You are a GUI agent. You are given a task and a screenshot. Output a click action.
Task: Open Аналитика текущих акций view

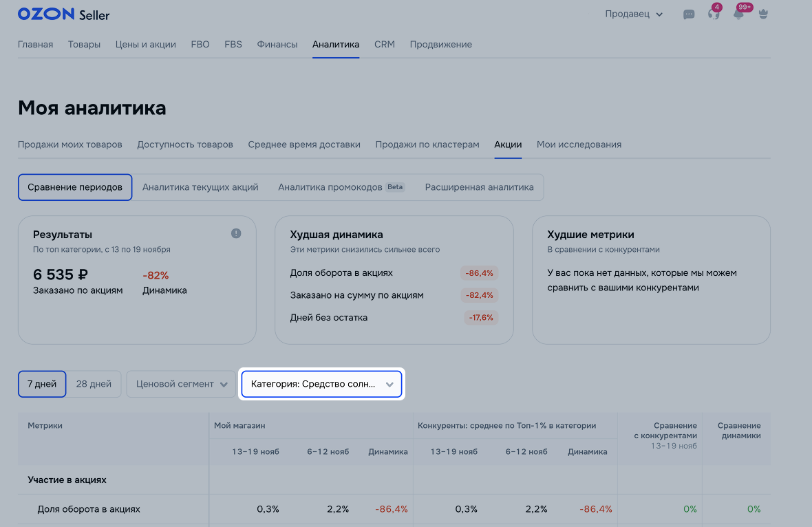200,187
